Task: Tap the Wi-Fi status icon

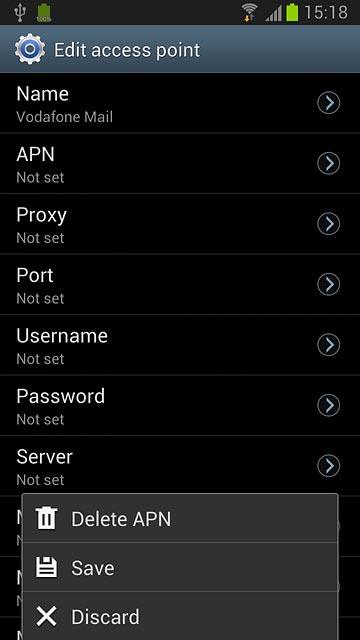Action: [249, 12]
